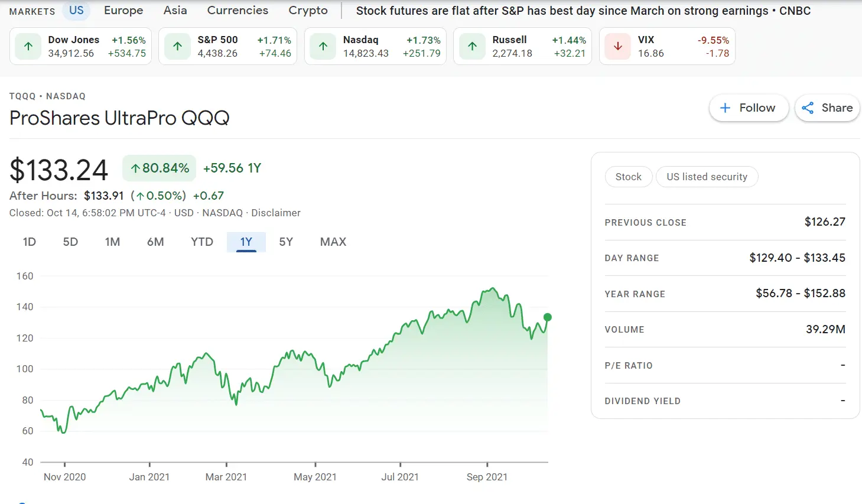Click the S&P 500 up-arrow icon

click(177, 46)
